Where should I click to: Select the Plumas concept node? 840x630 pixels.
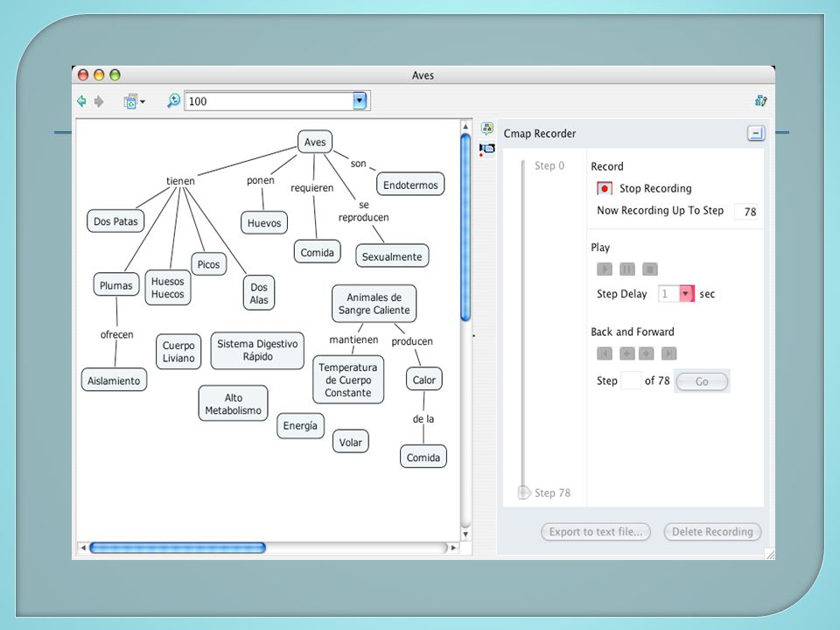pyautogui.click(x=115, y=285)
